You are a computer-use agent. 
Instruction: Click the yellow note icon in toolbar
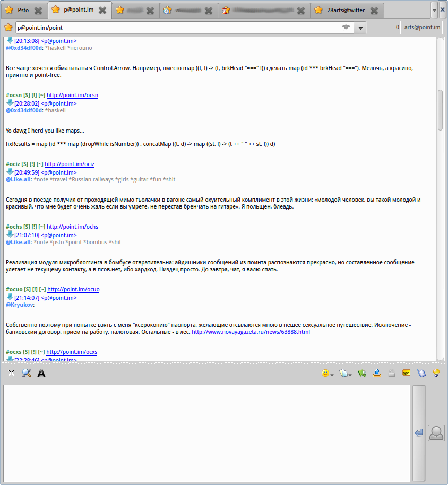coord(407,373)
